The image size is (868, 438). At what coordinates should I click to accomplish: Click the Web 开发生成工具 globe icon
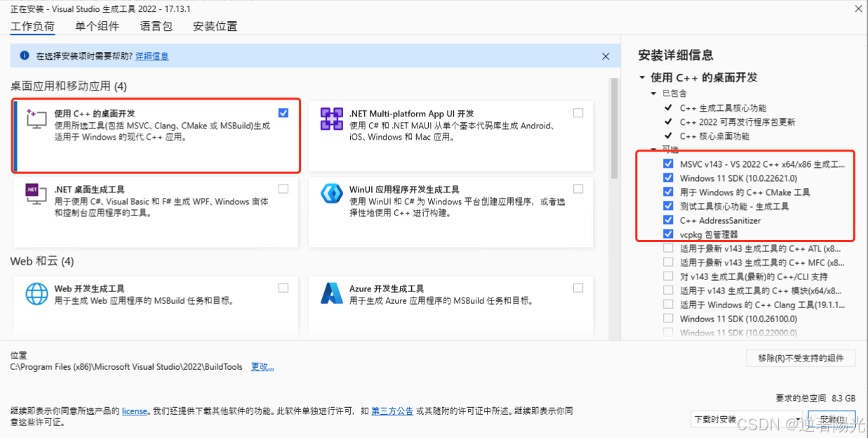pos(36,293)
